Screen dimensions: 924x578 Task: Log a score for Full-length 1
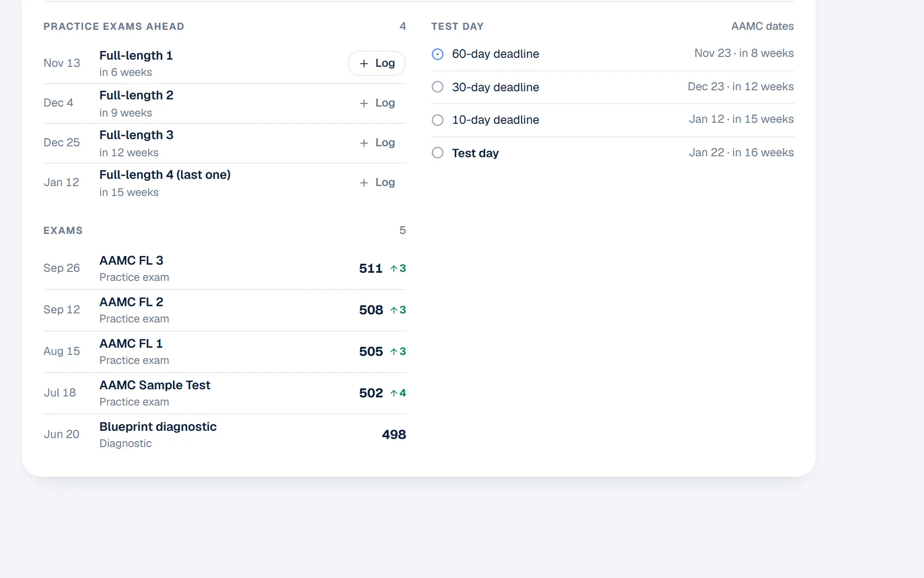tap(377, 63)
